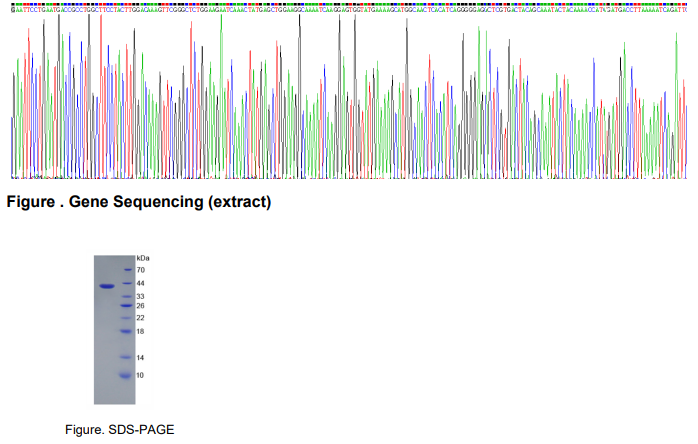
Task: Select the kDa unit label
Action: 142,258
